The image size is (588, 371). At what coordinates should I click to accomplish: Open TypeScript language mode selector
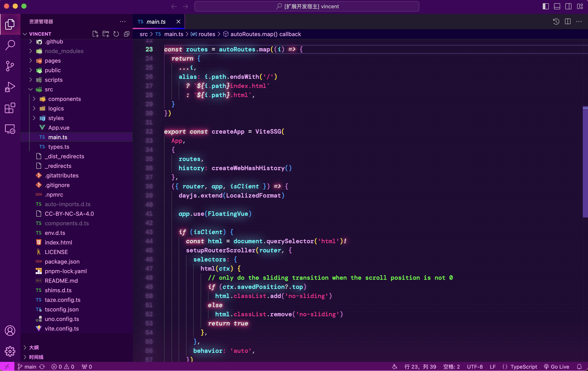(523, 367)
